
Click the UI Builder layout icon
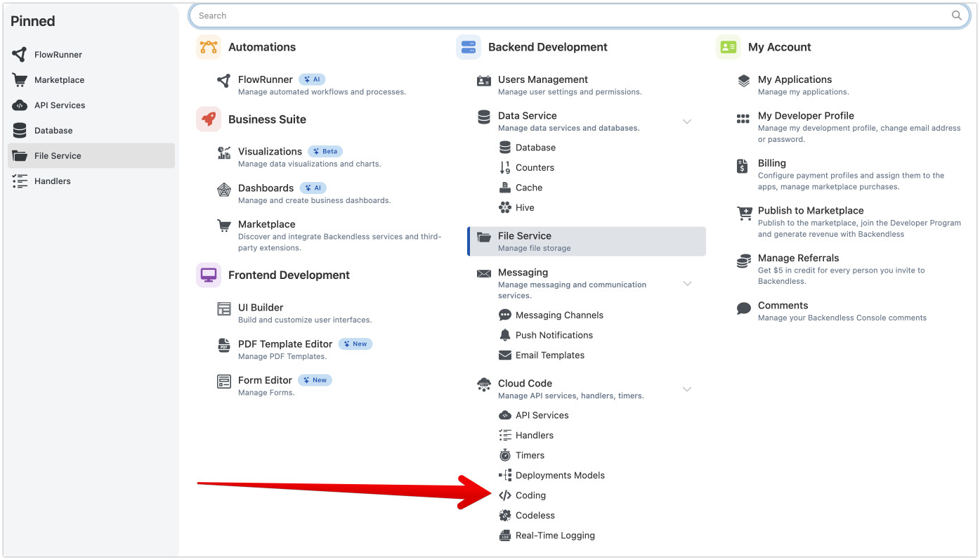tap(224, 308)
